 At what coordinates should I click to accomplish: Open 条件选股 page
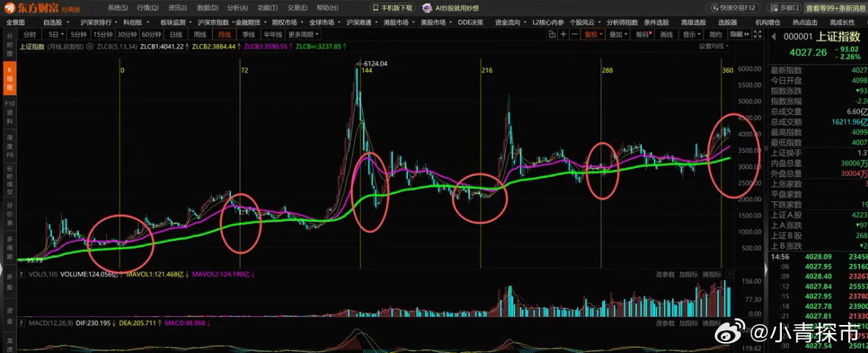click(656, 22)
